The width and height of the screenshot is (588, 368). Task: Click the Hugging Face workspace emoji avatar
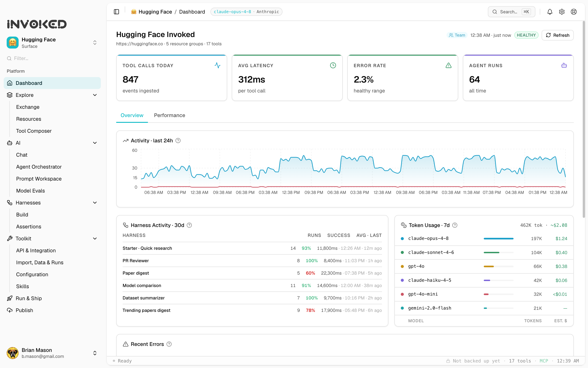[13, 43]
